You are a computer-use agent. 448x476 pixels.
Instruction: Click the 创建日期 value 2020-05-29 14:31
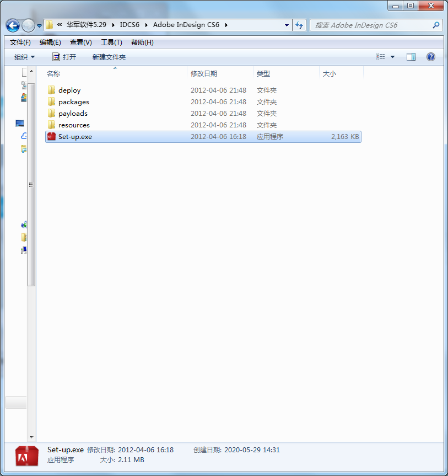coord(252,450)
